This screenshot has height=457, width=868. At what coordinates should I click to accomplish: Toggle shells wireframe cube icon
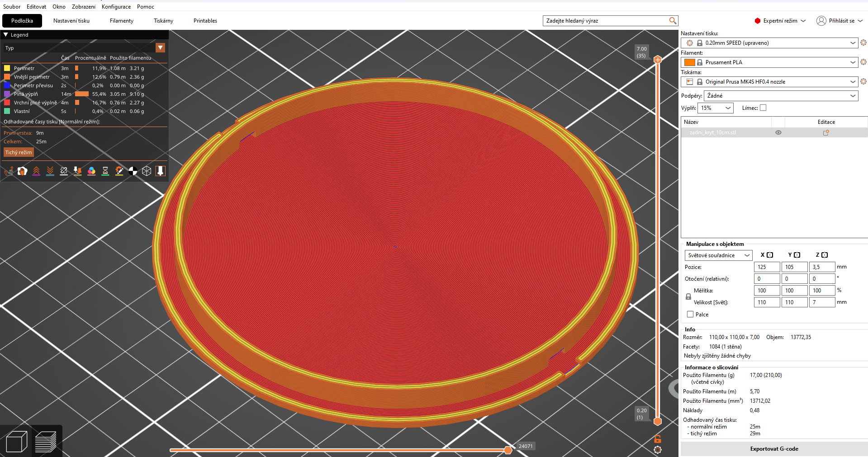(147, 171)
